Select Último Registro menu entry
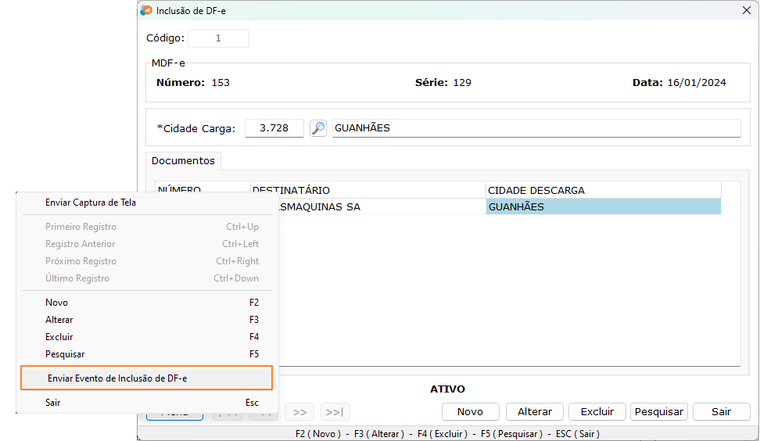 coord(146,278)
